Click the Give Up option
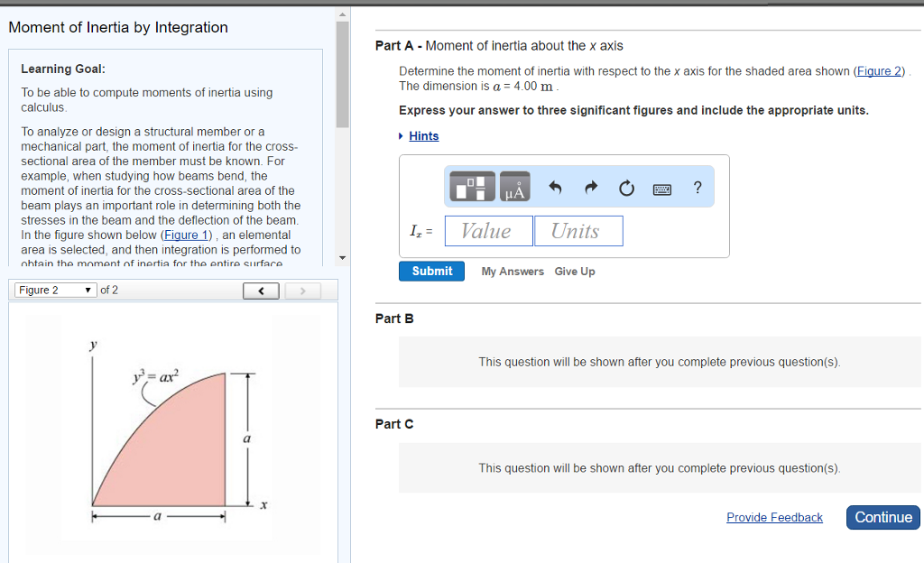The image size is (924, 563). click(574, 271)
